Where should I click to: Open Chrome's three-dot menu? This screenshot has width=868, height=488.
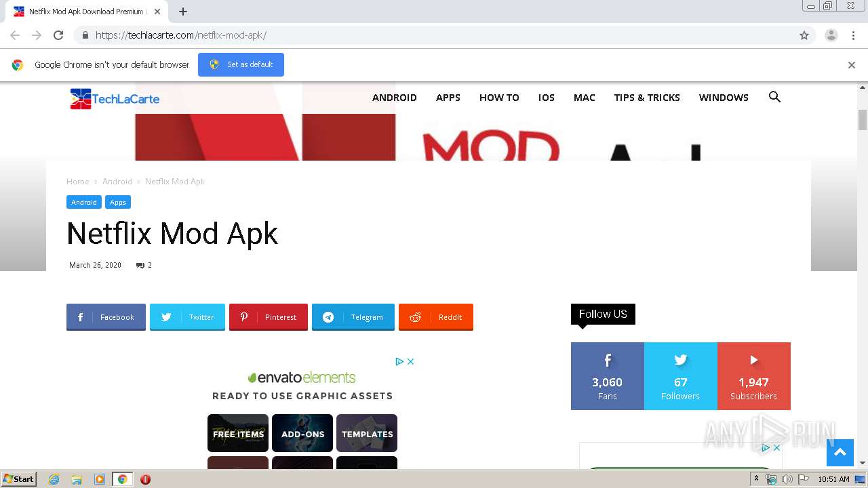pos(853,35)
